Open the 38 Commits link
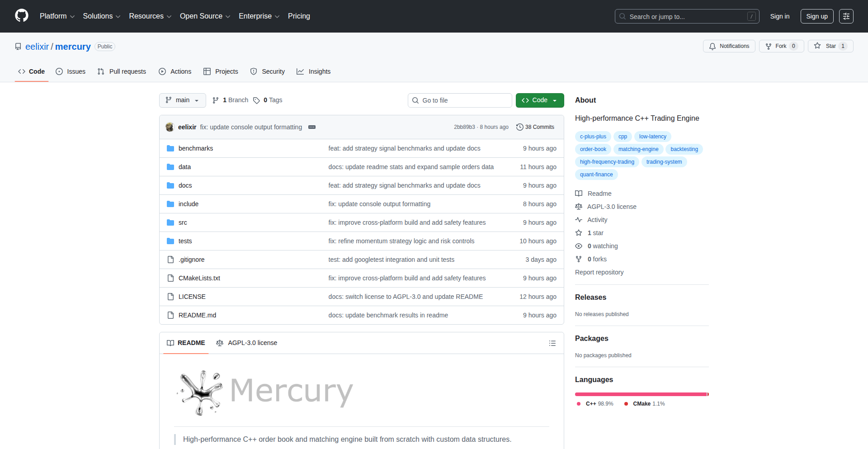This screenshot has width=868, height=449. coord(535,127)
